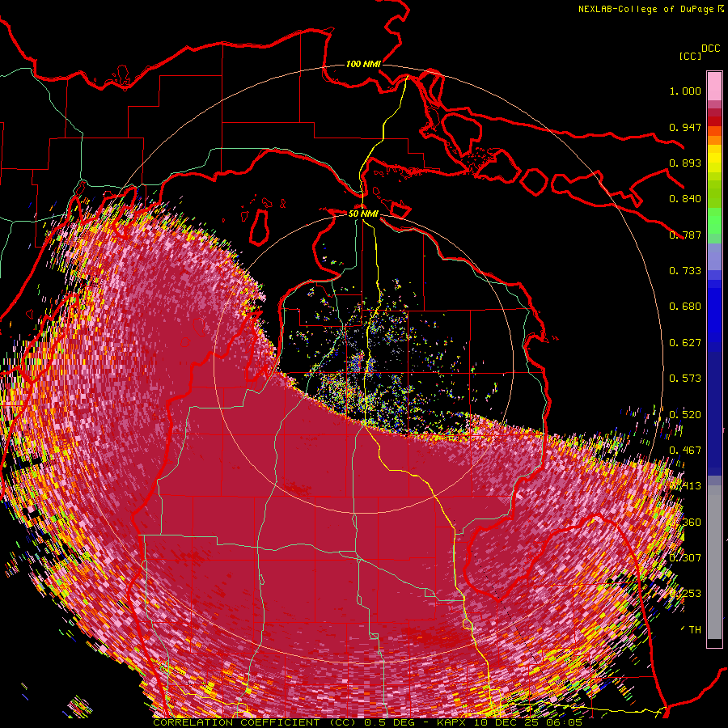Click the 0.787 scale value
The height and width of the screenshot is (728, 728).
coord(685,235)
